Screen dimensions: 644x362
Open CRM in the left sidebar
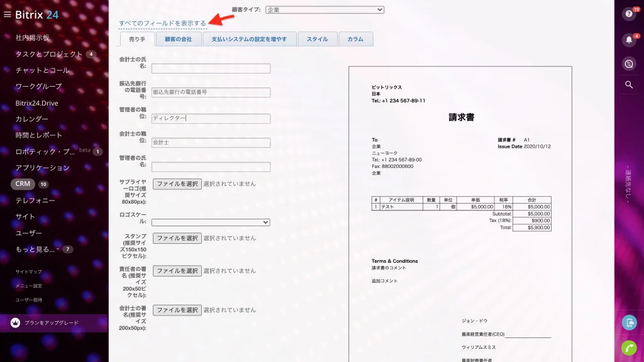tap(23, 184)
